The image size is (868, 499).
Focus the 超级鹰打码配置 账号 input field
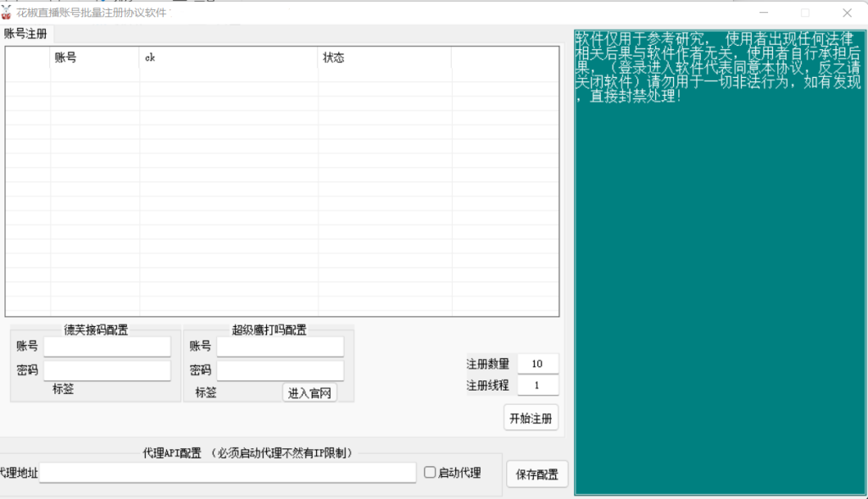(x=280, y=347)
